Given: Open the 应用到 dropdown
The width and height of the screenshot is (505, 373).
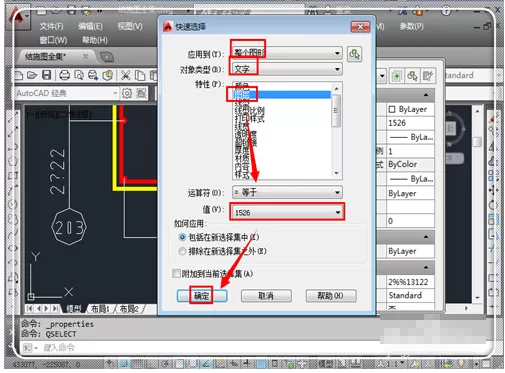Looking at the screenshot, I should point(287,53).
